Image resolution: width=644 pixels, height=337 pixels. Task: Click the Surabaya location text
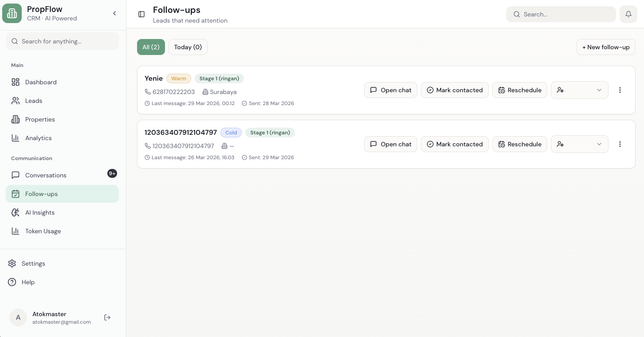pos(223,92)
